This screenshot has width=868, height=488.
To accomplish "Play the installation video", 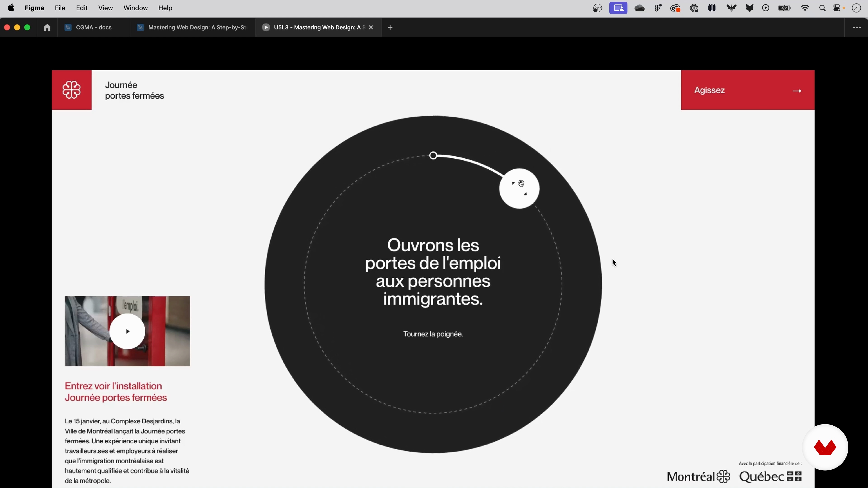I will (127, 331).
